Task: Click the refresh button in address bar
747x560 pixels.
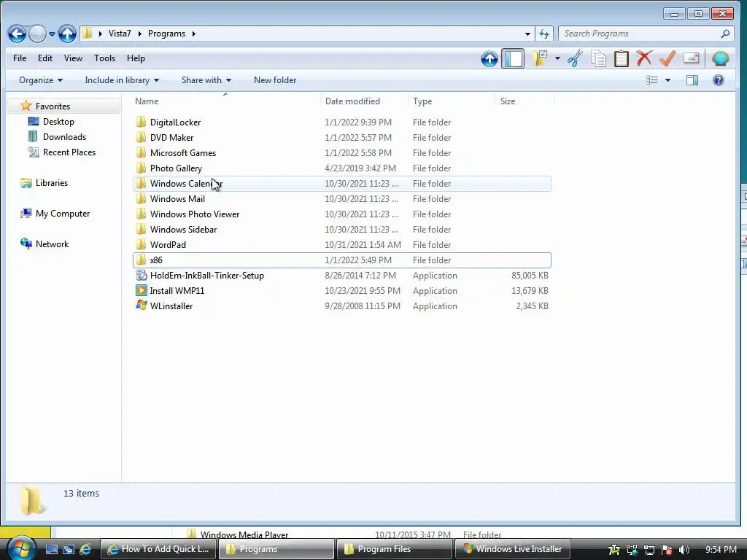Action: coord(544,34)
